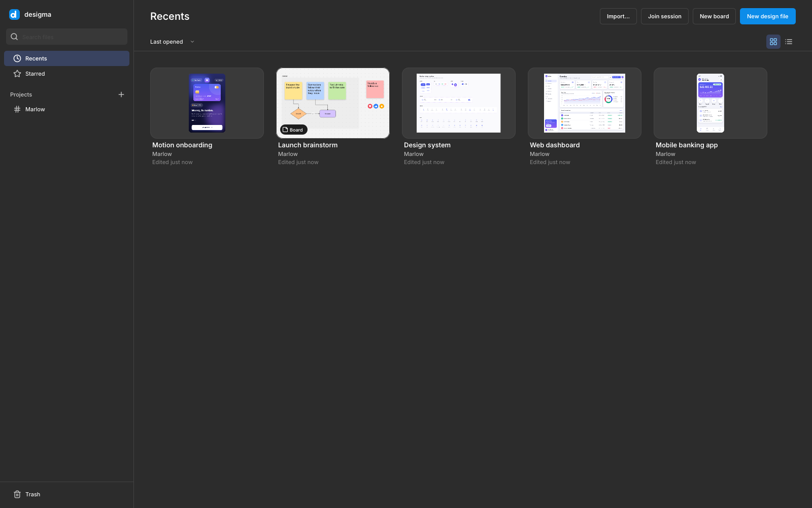The width and height of the screenshot is (812, 508).
Task: Open the Last opened sort dropdown
Action: pyautogui.click(x=172, y=42)
